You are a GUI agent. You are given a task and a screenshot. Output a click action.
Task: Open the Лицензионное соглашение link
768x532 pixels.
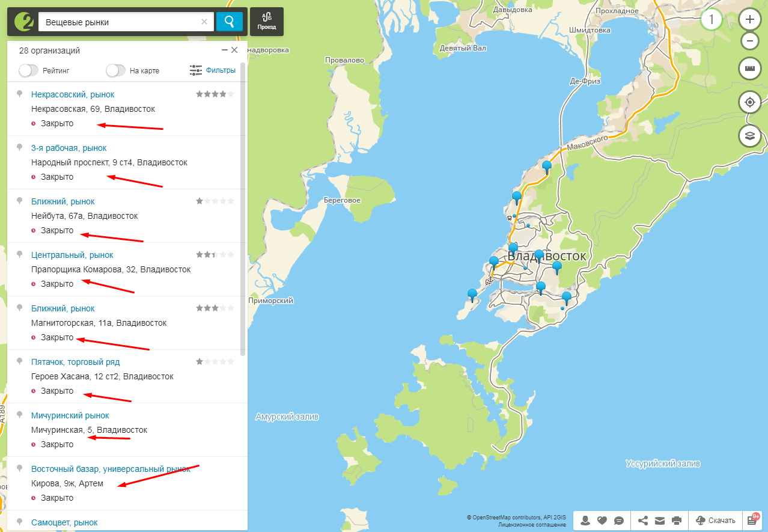click(x=532, y=525)
